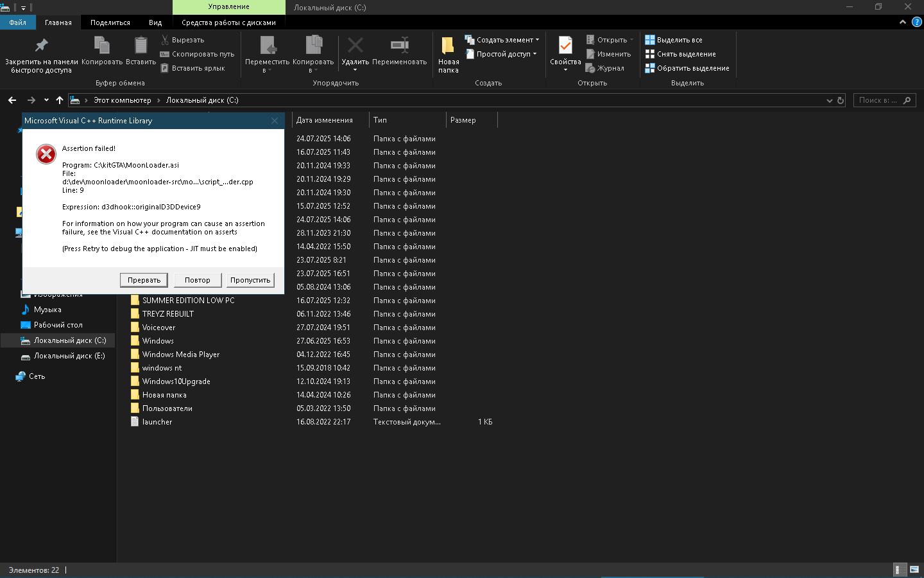924x578 pixels.
Task: Click Изменить in ribbon
Action: click(x=608, y=54)
